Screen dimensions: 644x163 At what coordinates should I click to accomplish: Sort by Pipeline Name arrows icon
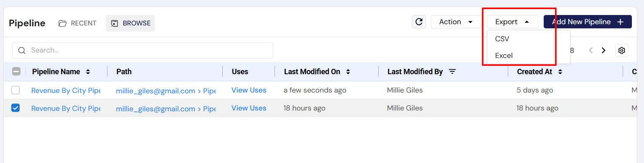point(88,72)
